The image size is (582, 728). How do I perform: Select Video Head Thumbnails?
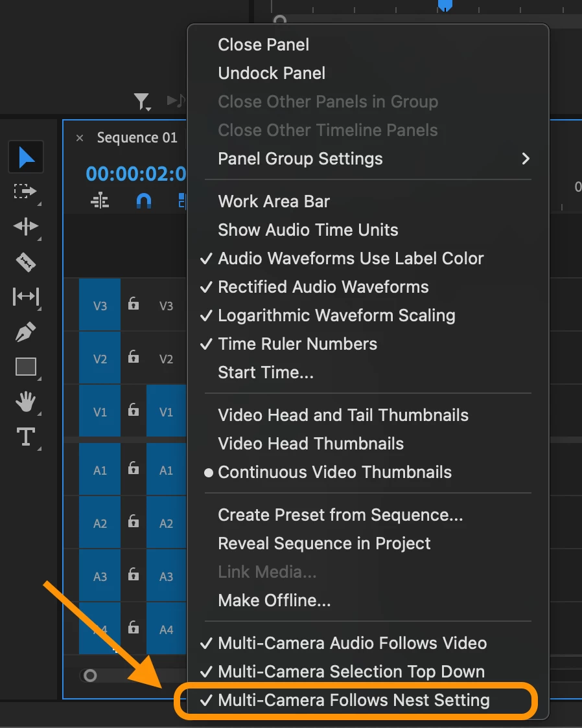coord(368,444)
